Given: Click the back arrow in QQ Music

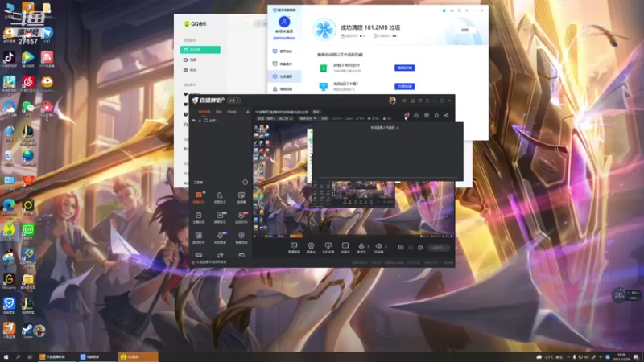Looking at the screenshot, I should coord(237,24).
